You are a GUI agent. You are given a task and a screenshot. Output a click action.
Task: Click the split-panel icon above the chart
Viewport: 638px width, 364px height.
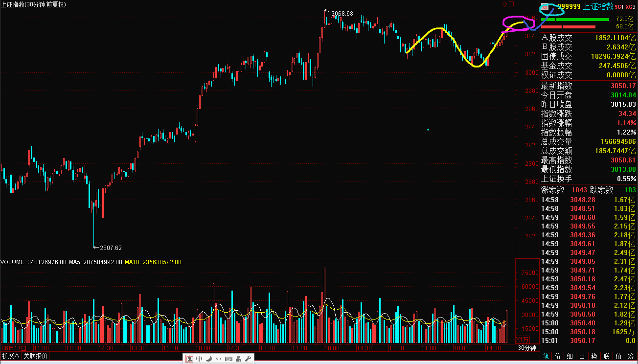512,4
